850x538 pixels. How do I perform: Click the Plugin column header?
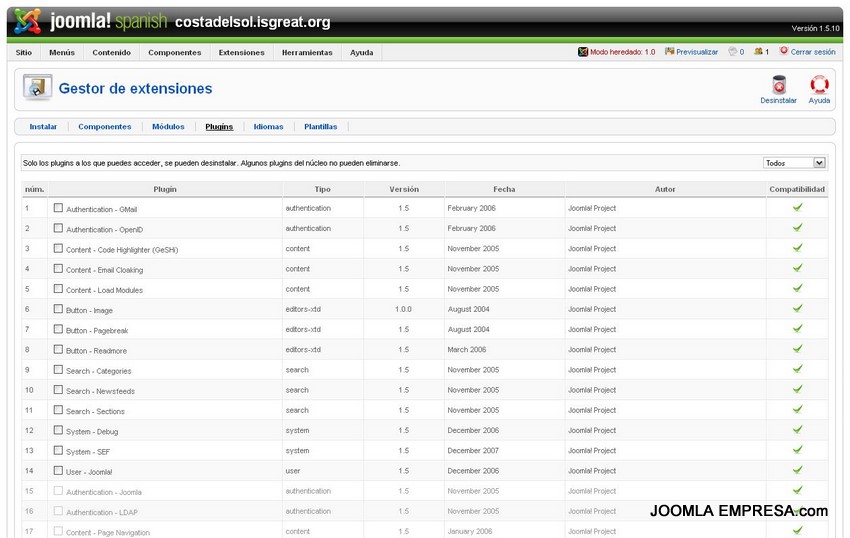pos(165,189)
